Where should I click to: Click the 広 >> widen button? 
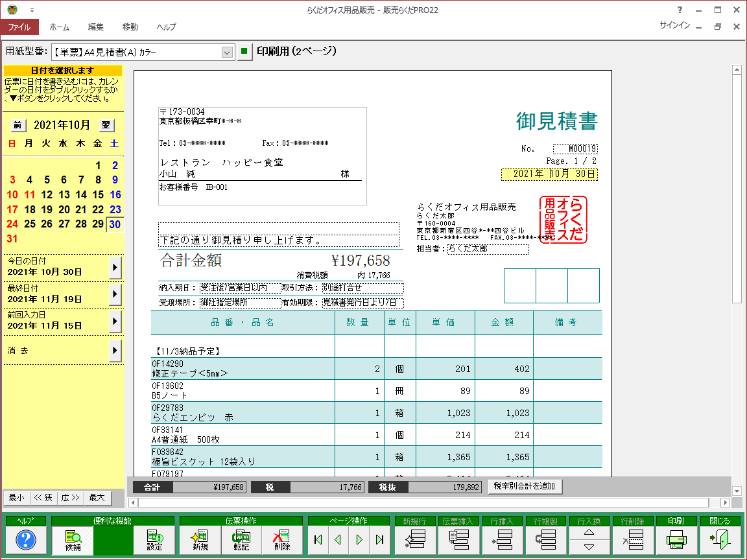point(71,498)
